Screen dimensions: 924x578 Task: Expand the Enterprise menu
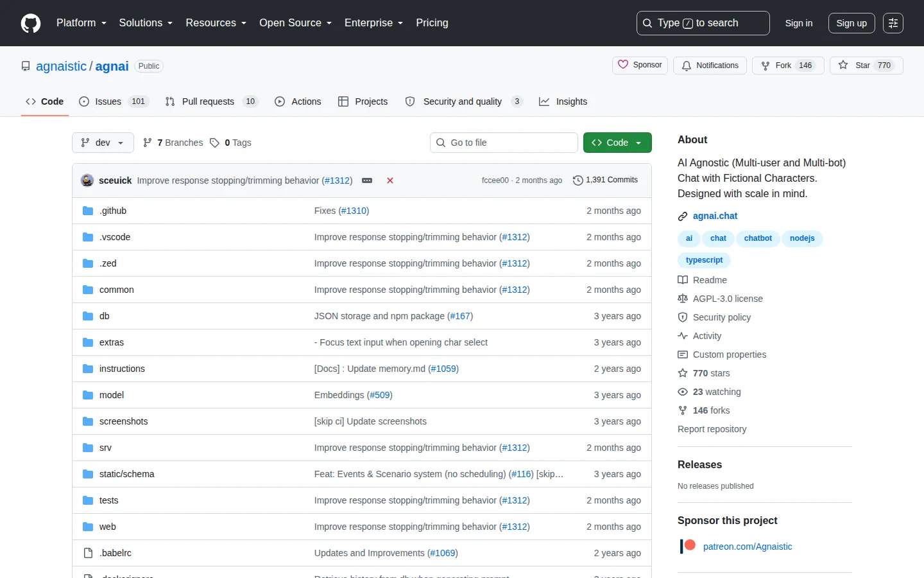pyautogui.click(x=374, y=23)
